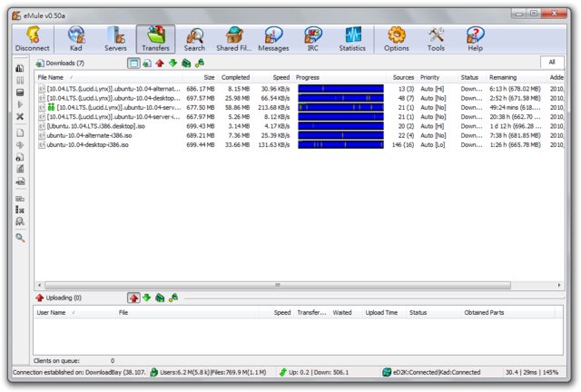This screenshot has width=581, height=392.
Task: Open the Messages page
Action: [x=273, y=39]
